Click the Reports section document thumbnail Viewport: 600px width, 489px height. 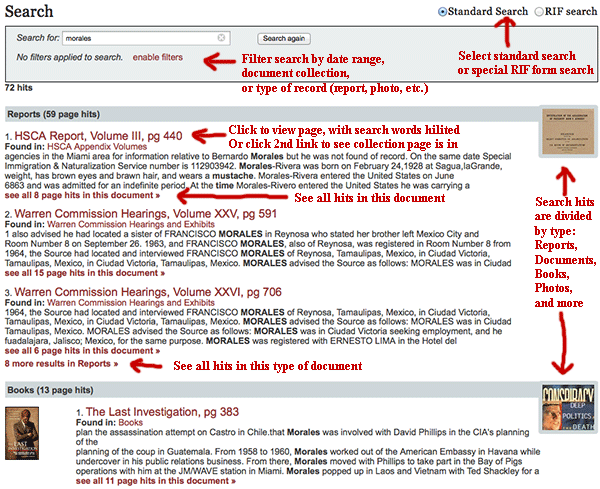(568, 132)
